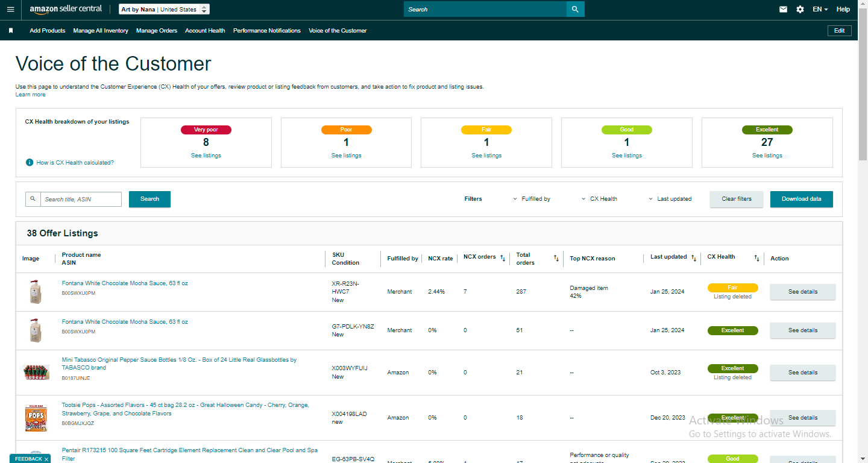The width and height of the screenshot is (868, 463).
Task: Open the hamburger main menu
Action: (x=10, y=10)
